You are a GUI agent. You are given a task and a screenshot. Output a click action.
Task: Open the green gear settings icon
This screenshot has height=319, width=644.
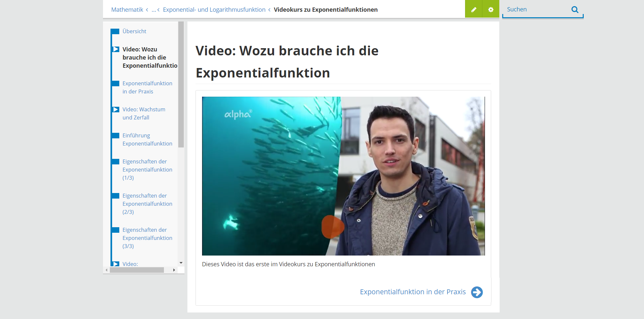(x=491, y=9)
